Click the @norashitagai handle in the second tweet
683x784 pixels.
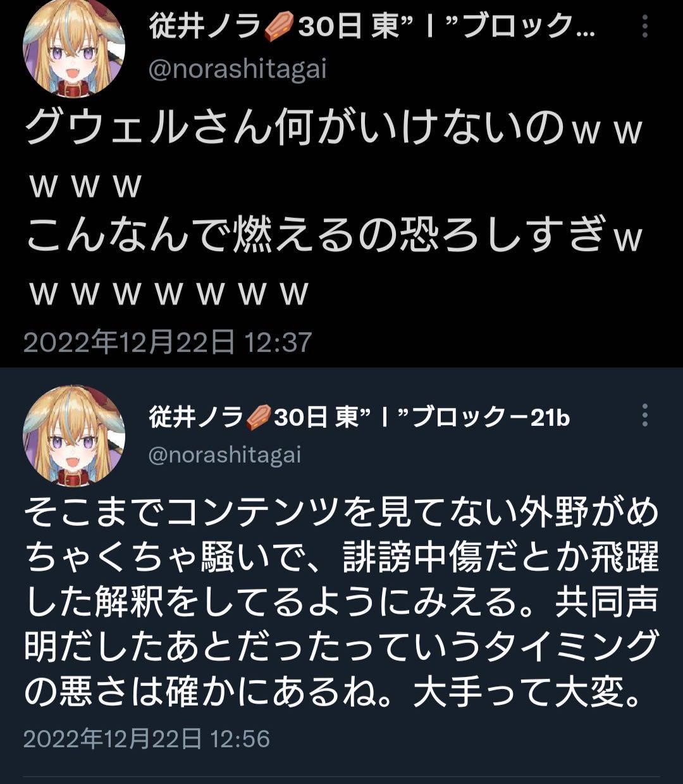225,454
